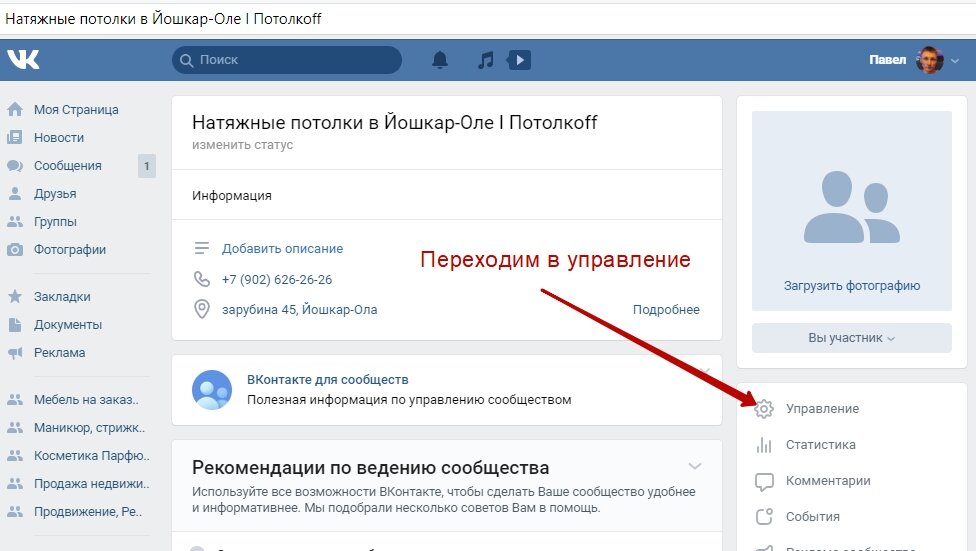Click the document icon beside Документы
Image resolution: width=976 pixels, height=551 pixels.
click(15, 324)
